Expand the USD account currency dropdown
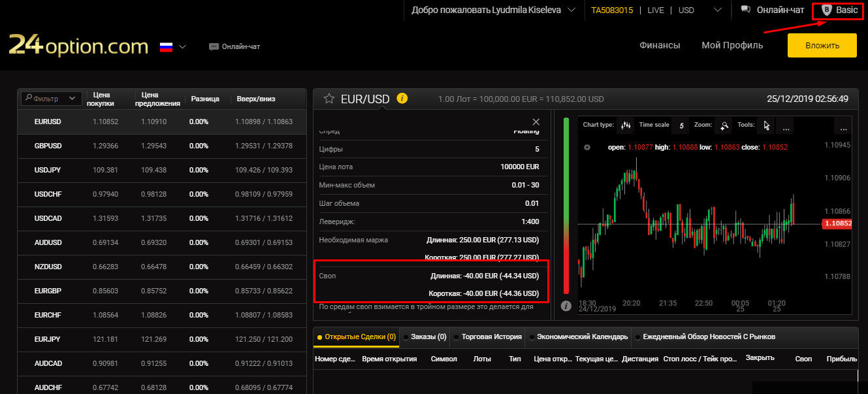The height and width of the screenshot is (394, 868). [701, 10]
